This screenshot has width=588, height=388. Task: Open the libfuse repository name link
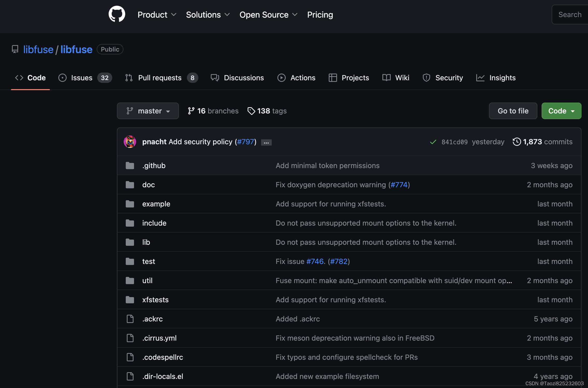point(76,49)
